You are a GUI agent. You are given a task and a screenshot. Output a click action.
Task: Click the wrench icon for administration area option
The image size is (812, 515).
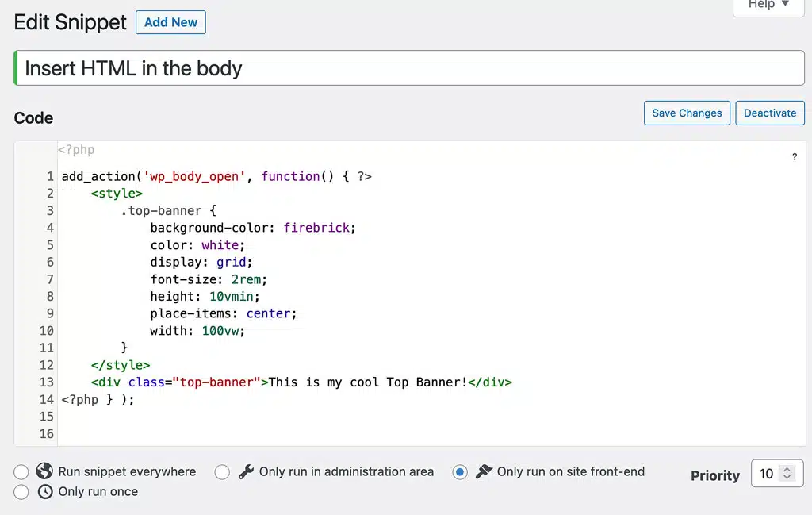(246, 471)
